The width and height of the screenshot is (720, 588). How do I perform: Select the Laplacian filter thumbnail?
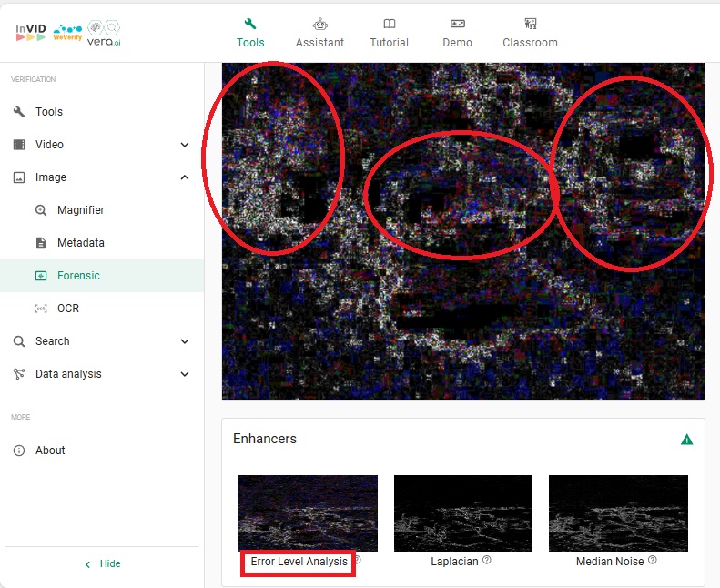point(462,512)
